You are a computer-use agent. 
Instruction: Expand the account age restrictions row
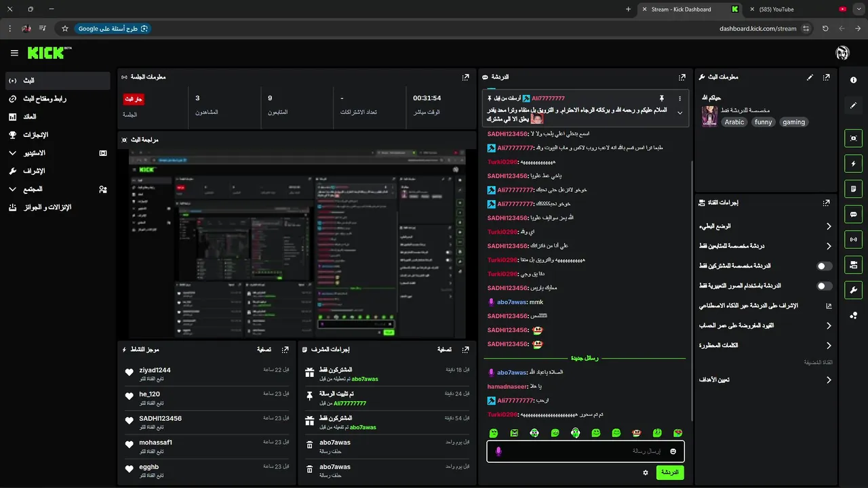(x=765, y=326)
